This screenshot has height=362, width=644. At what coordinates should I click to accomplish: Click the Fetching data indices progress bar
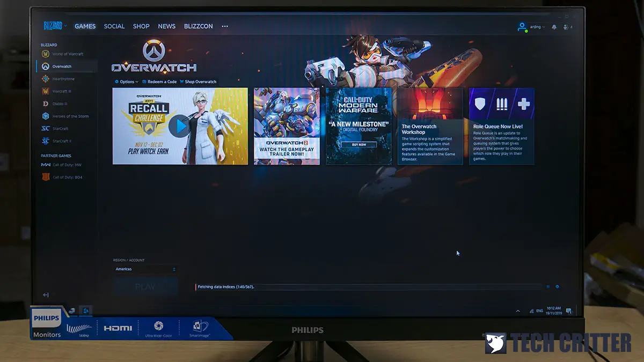coord(368,287)
